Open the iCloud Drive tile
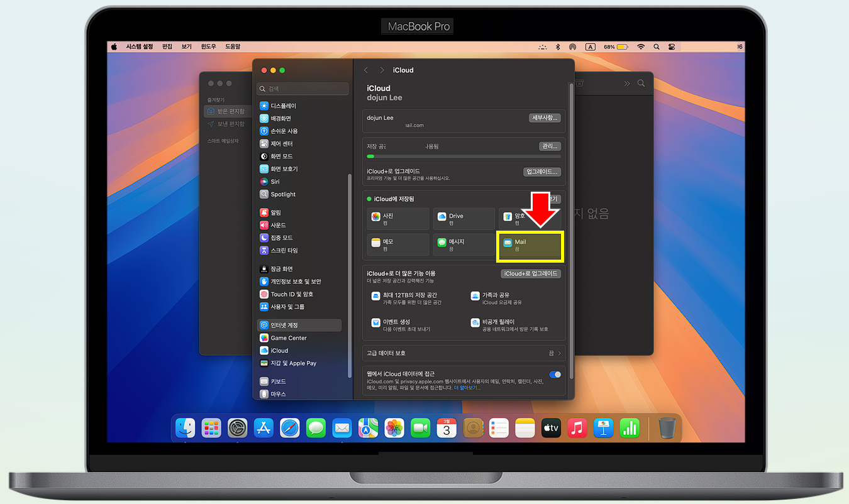849x504 pixels. (463, 219)
